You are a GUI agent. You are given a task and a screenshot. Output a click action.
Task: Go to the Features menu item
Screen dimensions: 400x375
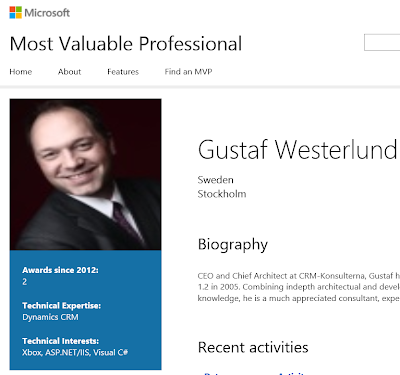(123, 72)
